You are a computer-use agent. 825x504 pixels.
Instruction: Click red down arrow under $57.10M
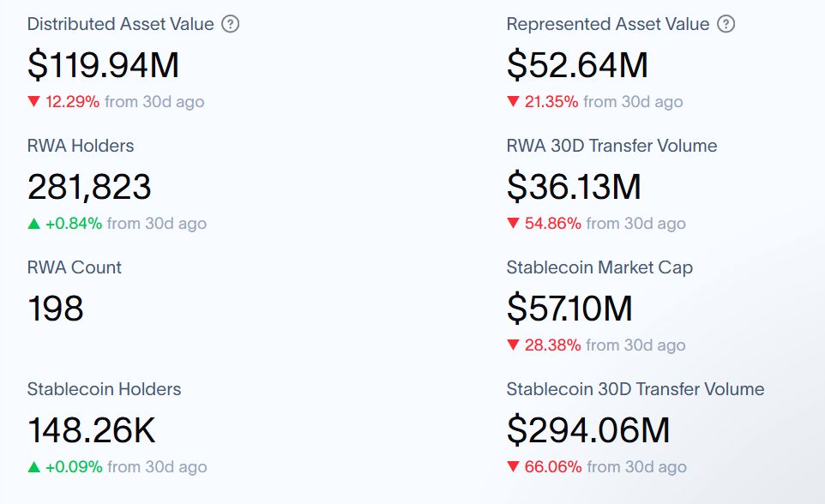click(513, 345)
